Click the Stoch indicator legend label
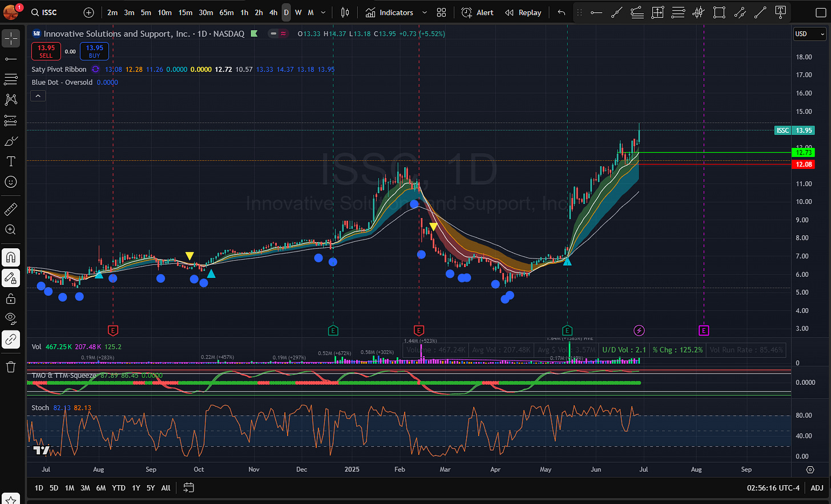The width and height of the screenshot is (831, 504). [41, 408]
